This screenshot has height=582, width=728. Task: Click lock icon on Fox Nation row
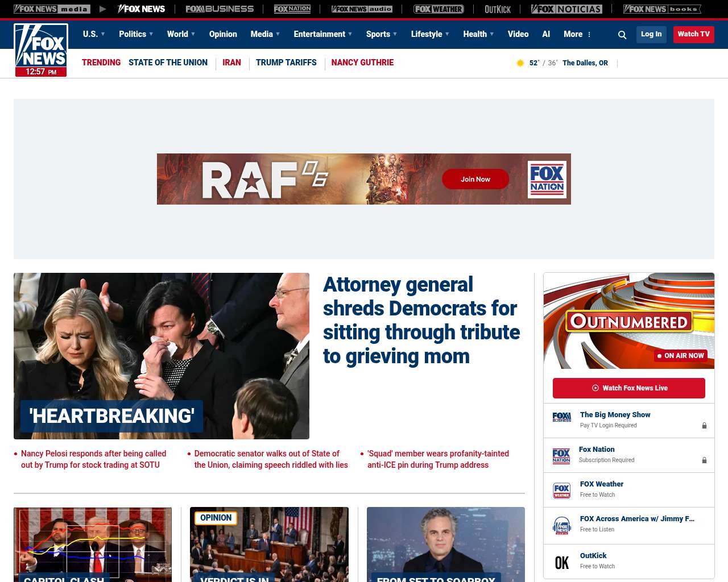704,460
